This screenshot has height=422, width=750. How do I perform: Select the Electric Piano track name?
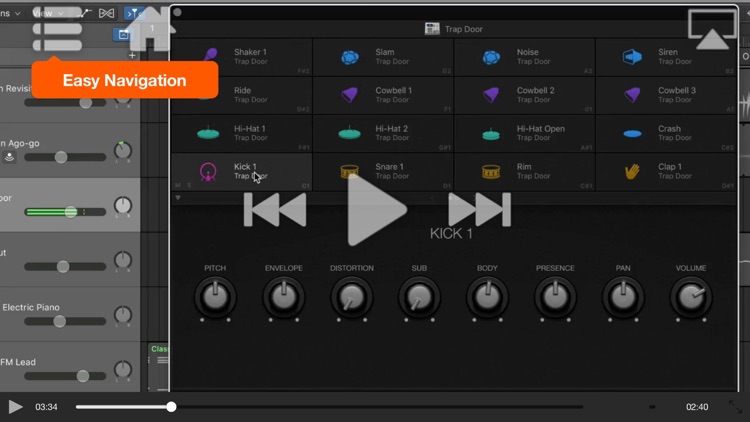(31, 307)
